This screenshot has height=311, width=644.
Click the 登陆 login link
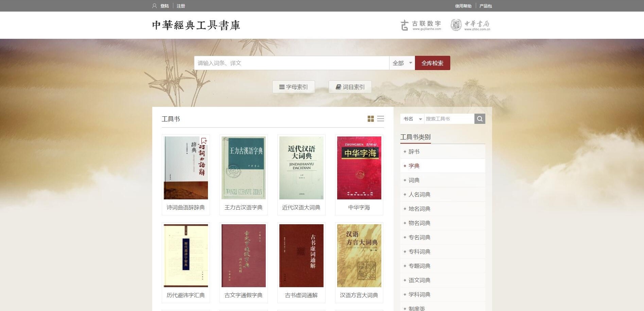164,6
